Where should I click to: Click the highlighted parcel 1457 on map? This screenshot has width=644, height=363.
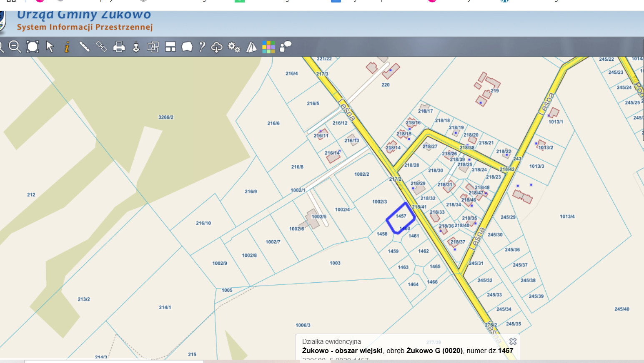click(x=400, y=217)
